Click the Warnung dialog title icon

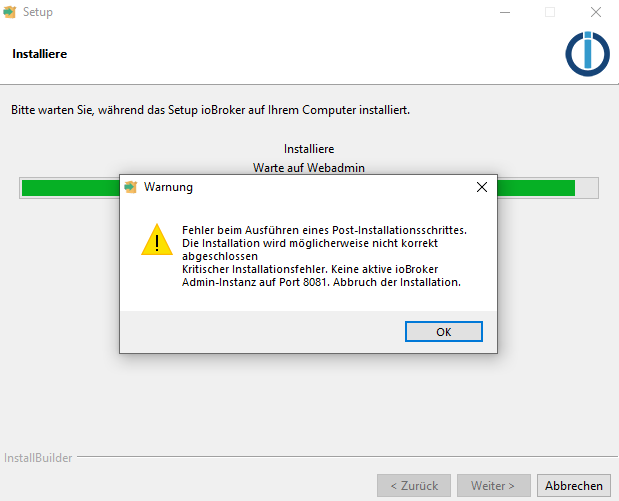pyautogui.click(x=131, y=187)
